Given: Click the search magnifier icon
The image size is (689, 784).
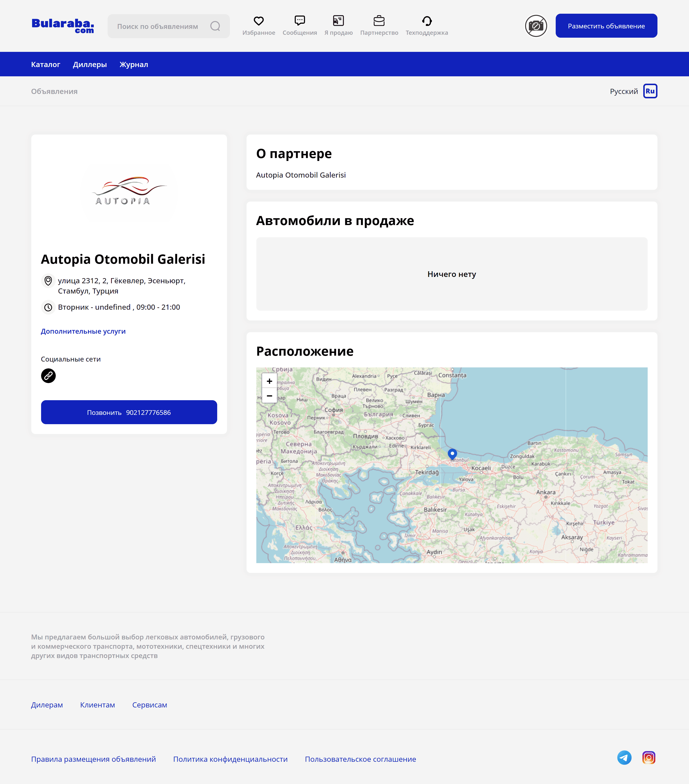Looking at the screenshot, I should click(x=215, y=26).
